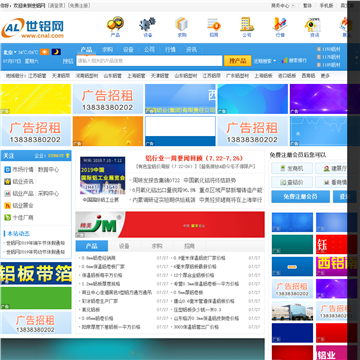Select the 设备 search tab
This screenshot has height=360, width=360.
(128, 50)
